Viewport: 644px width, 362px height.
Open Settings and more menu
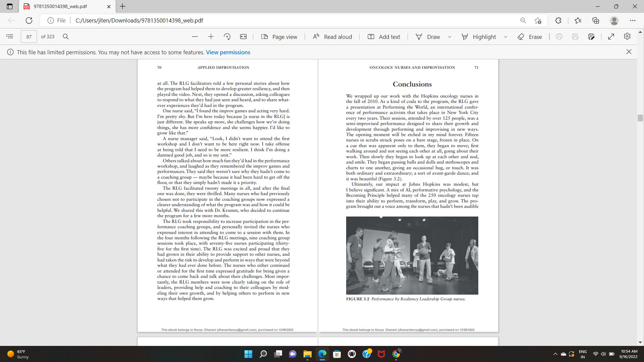point(633,20)
